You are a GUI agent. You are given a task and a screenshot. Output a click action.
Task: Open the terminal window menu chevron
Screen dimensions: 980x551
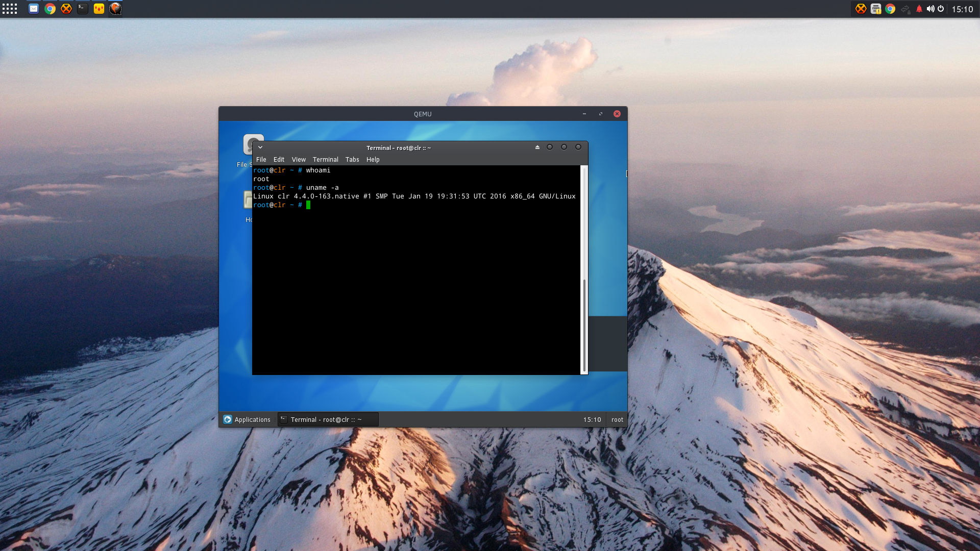(260, 147)
